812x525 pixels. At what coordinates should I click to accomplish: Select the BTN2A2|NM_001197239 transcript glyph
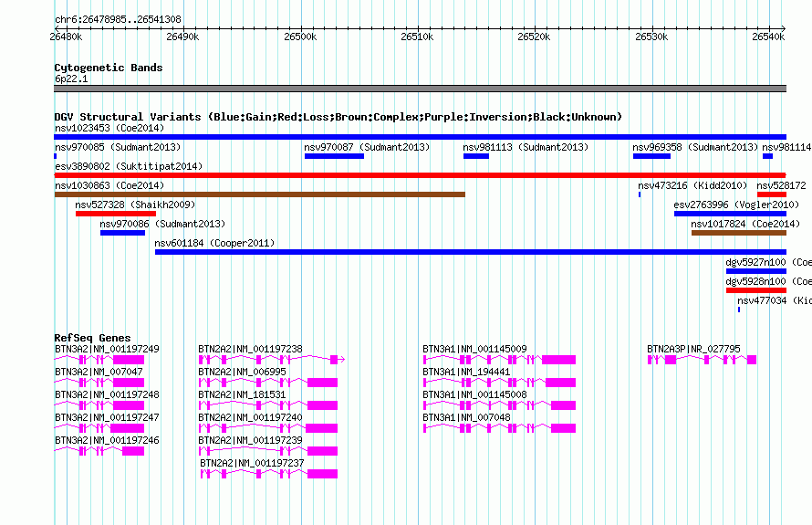coord(268,451)
